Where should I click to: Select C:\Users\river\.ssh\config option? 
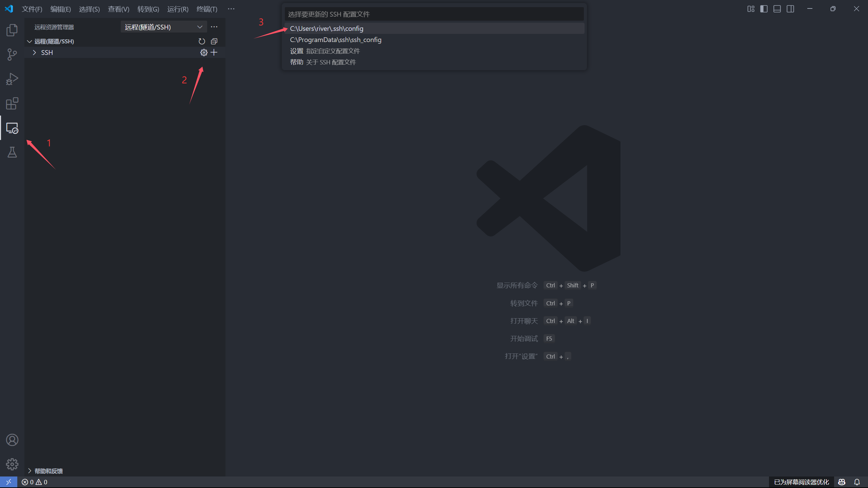tap(327, 28)
